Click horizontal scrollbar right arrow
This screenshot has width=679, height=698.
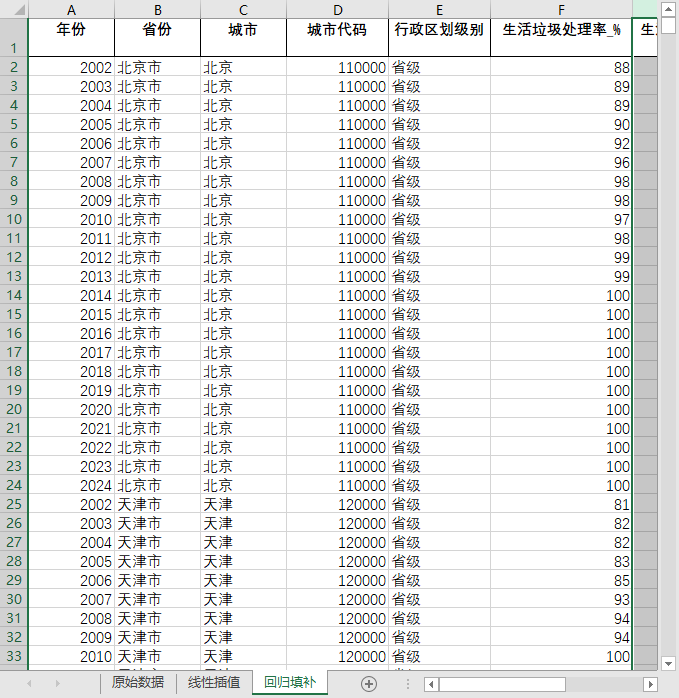coord(651,684)
